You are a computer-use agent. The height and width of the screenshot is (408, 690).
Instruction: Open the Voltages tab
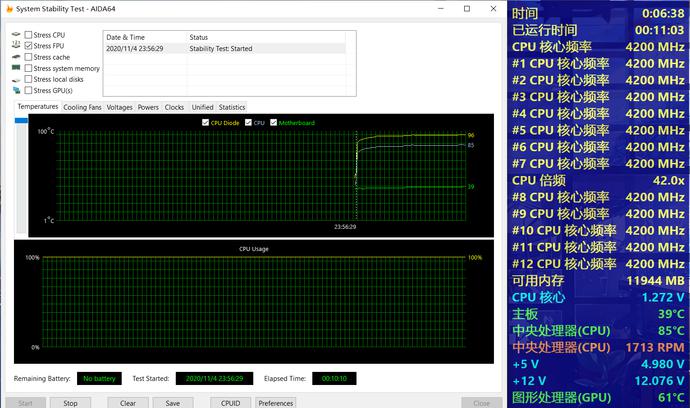coord(119,107)
